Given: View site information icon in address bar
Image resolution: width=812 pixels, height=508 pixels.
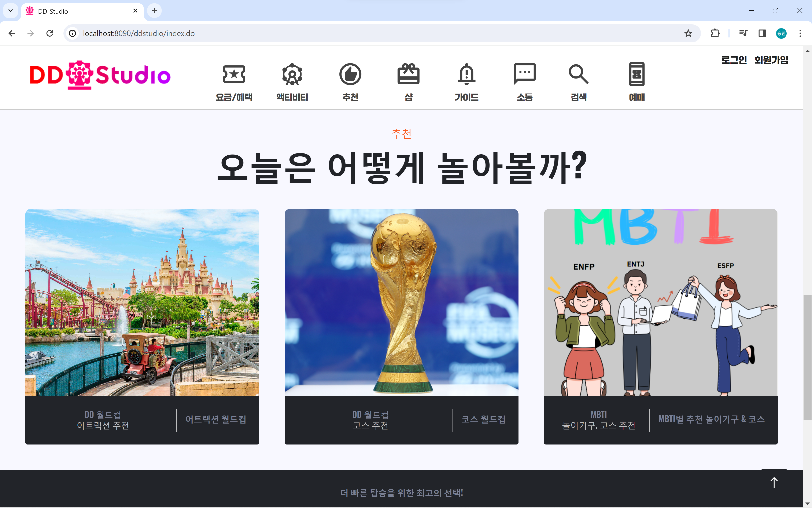Looking at the screenshot, I should (73, 33).
